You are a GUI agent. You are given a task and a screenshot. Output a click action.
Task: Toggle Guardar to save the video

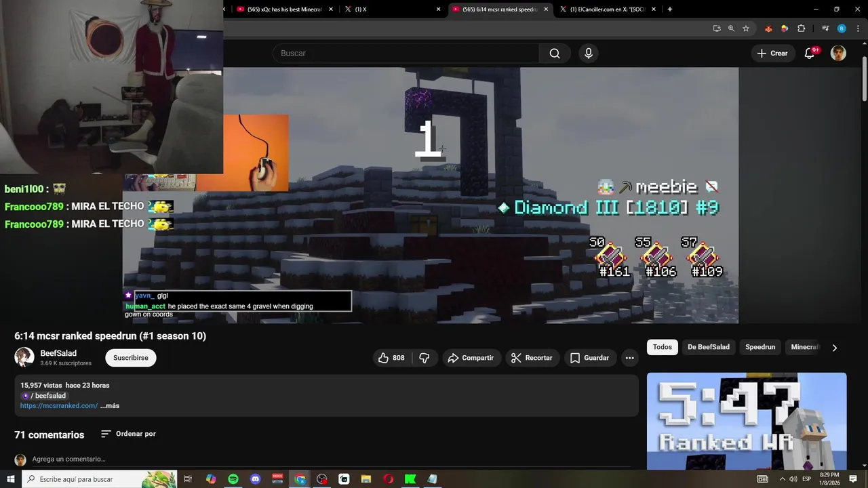[590, 358]
